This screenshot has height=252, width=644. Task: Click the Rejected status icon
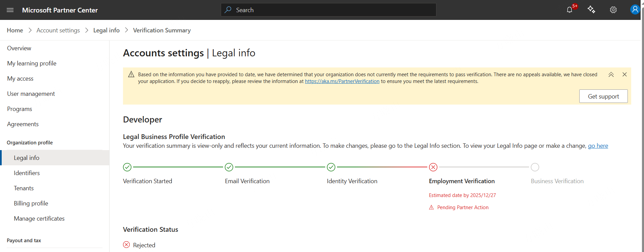[x=126, y=245]
